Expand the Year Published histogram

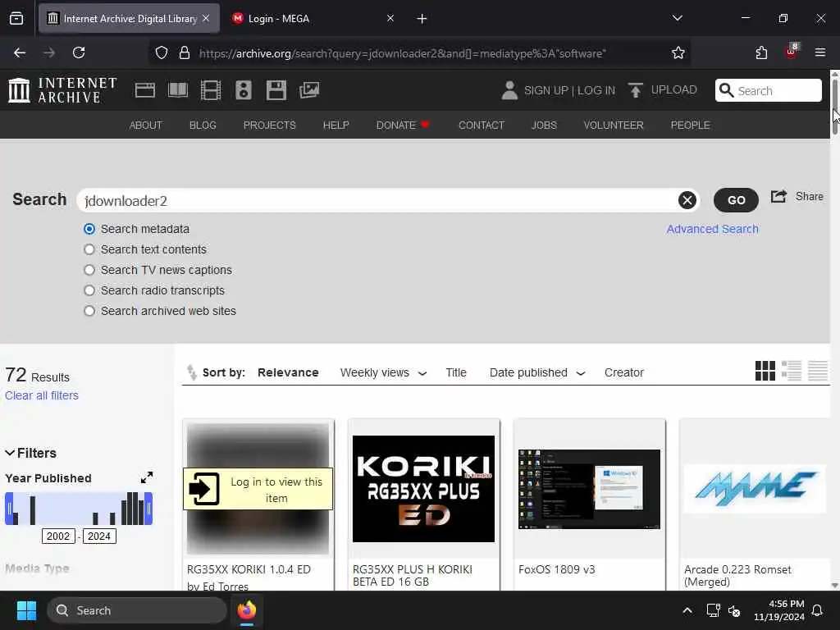(146, 477)
